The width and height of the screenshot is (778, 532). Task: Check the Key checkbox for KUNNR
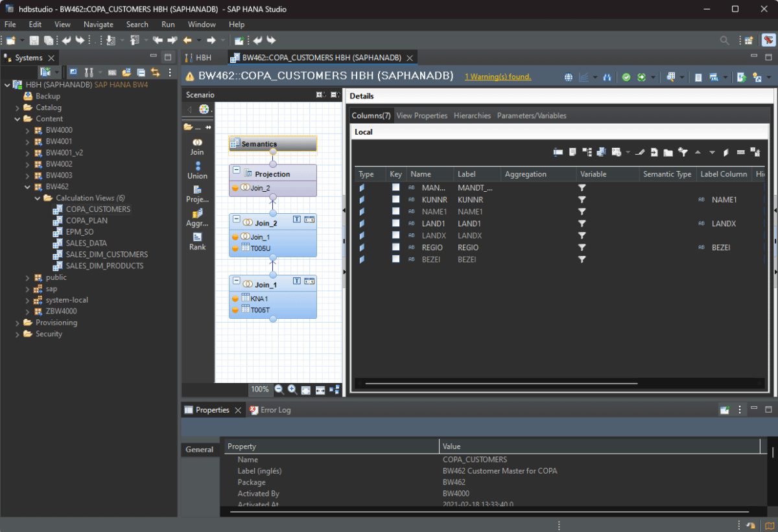(x=395, y=200)
